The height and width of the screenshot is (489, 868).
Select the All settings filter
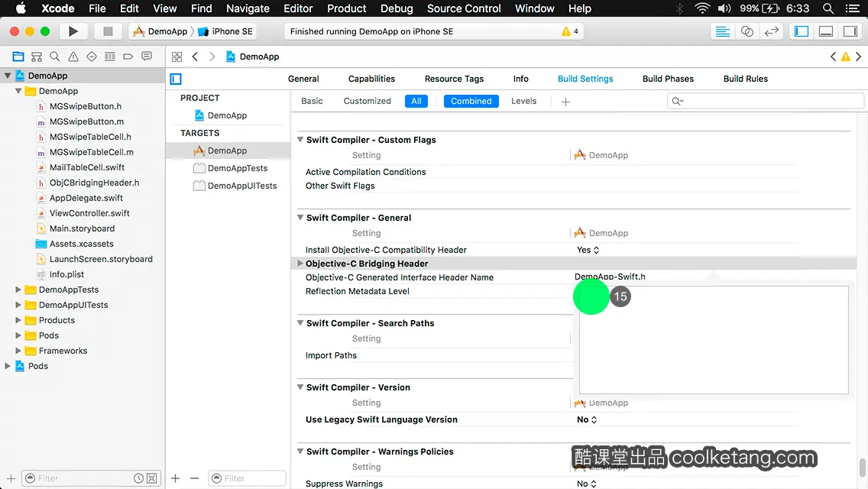tap(416, 102)
